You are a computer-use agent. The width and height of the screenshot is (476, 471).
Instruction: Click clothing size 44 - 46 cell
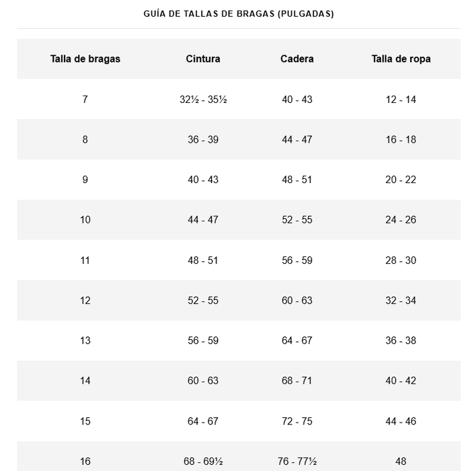(x=401, y=421)
